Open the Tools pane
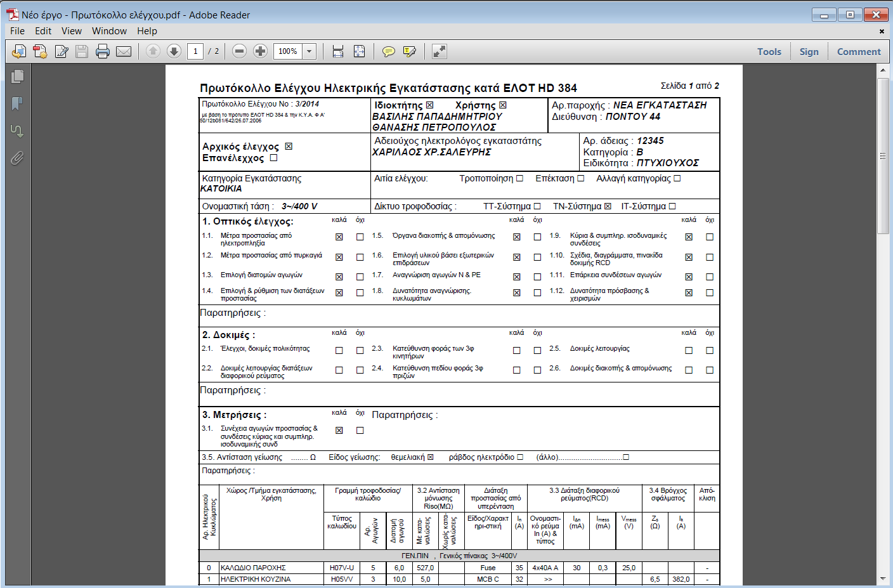Screen dimensions: 893x588 (x=769, y=51)
